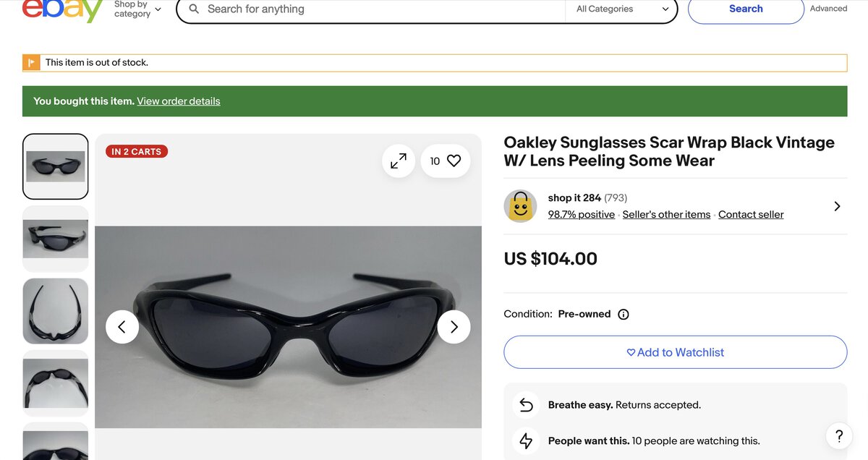Show the next product image
868x460 pixels.
tap(454, 327)
